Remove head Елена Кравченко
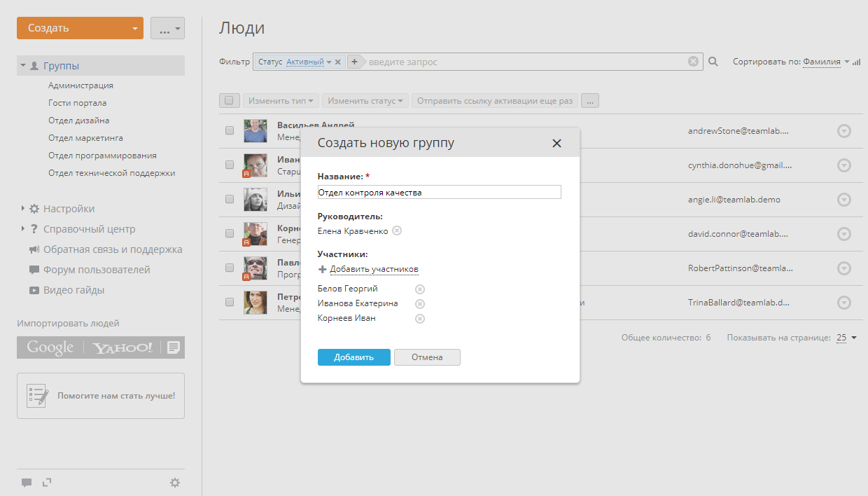The height and width of the screenshot is (496, 868). point(397,231)
